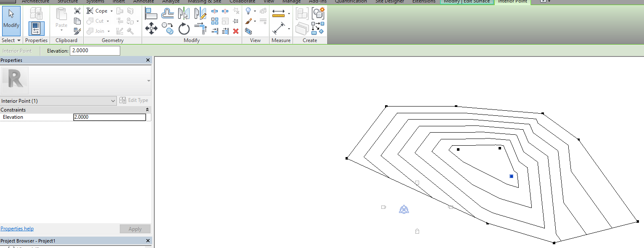Select the Move tool

pyautogui.click(x=151, y=29)
